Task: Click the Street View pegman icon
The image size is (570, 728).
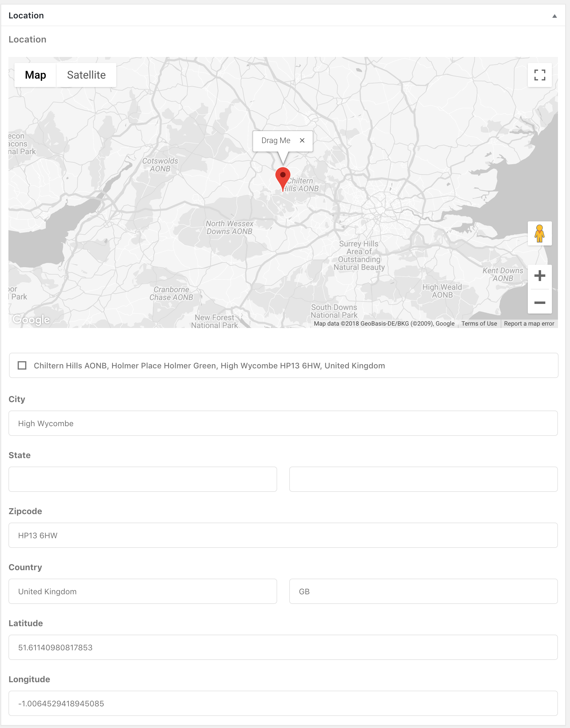Action: (x=539, y=233)
